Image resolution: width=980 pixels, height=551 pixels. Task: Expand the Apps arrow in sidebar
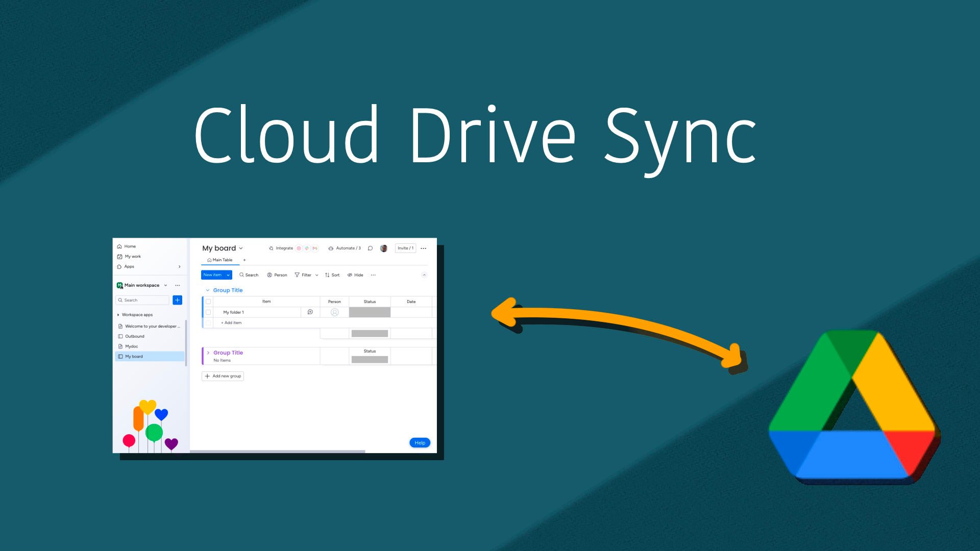point(179,267)
